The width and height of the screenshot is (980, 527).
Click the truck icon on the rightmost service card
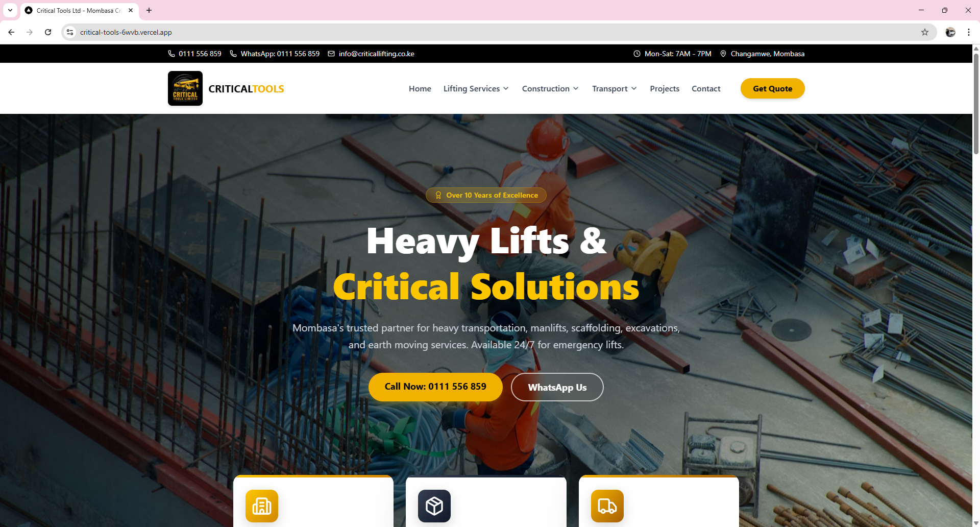click(x=607, y=506)
